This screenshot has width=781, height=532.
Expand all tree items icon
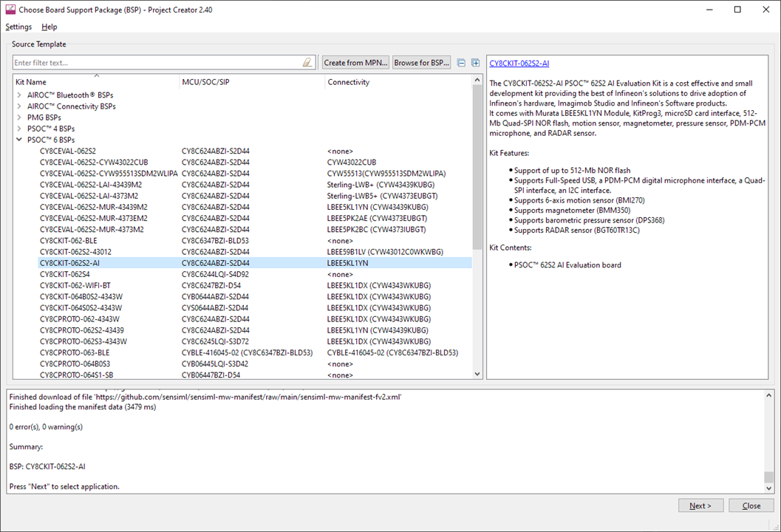475,63
